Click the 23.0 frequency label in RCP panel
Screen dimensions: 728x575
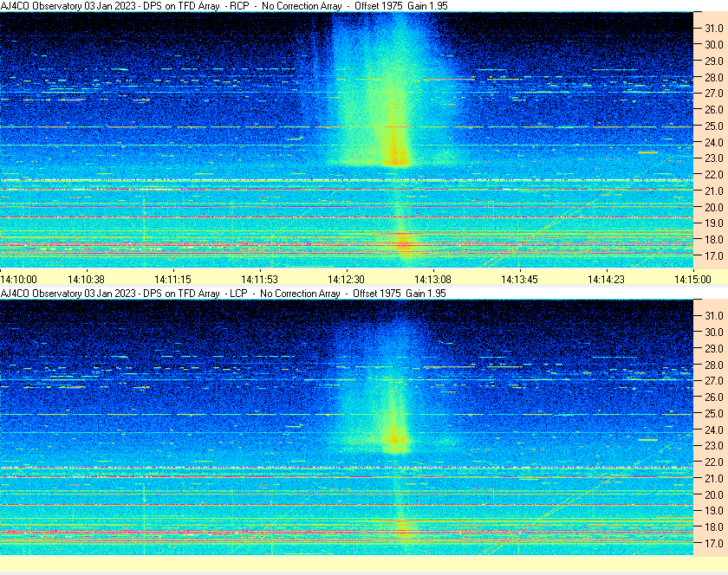tap(714, 158)
